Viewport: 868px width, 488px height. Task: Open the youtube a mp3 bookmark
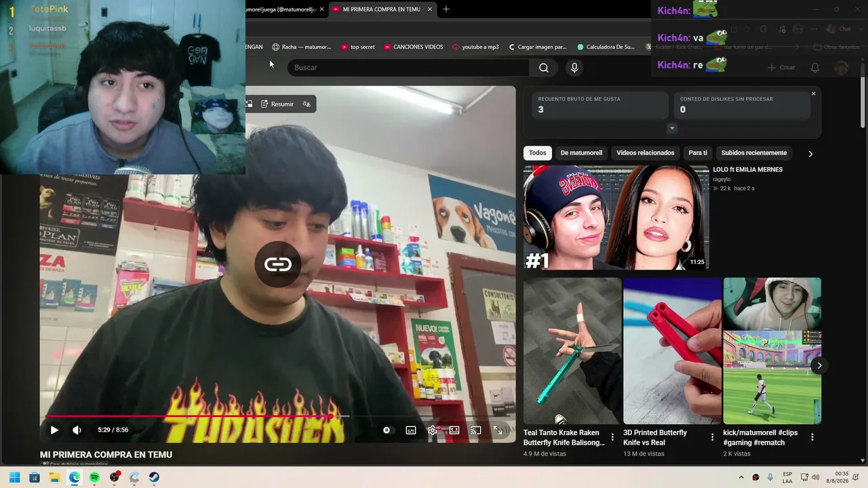475,47
